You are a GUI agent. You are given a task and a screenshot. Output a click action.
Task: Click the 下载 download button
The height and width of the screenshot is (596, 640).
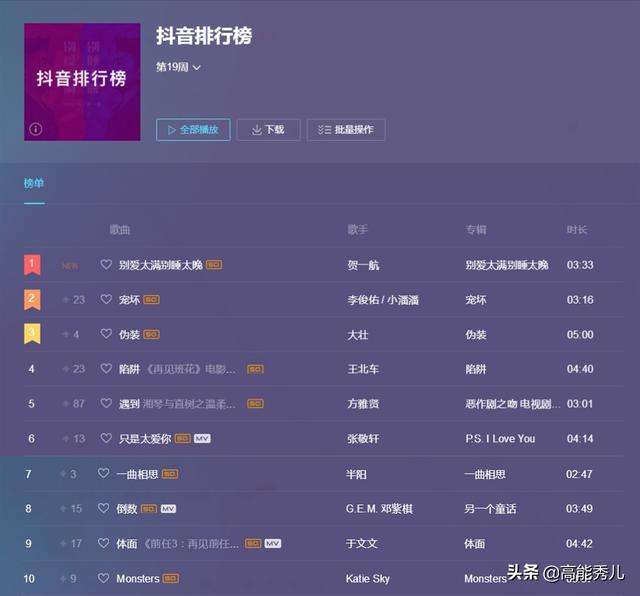(x=269, y=130)
